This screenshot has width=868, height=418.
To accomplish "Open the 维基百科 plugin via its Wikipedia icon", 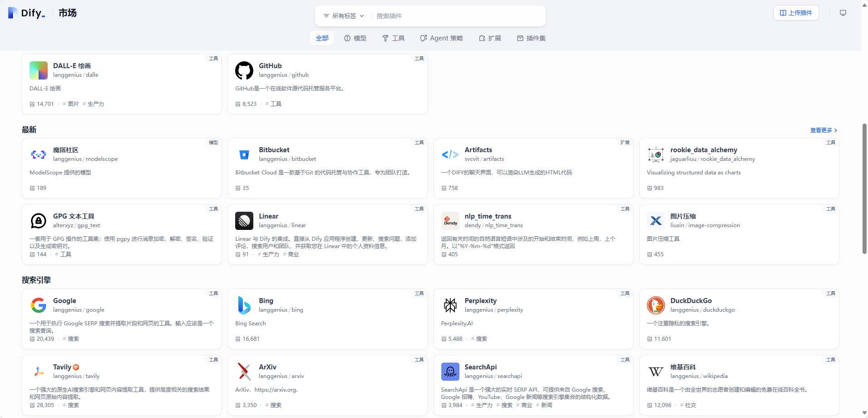I will coord(656,372).
